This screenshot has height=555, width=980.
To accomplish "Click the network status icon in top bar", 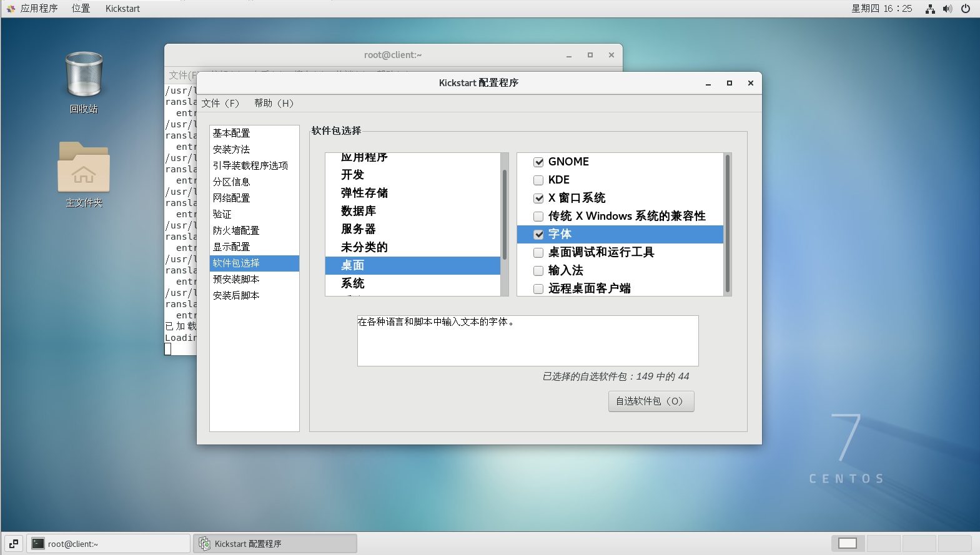I will pyautogui.click(x=930, y=9).
